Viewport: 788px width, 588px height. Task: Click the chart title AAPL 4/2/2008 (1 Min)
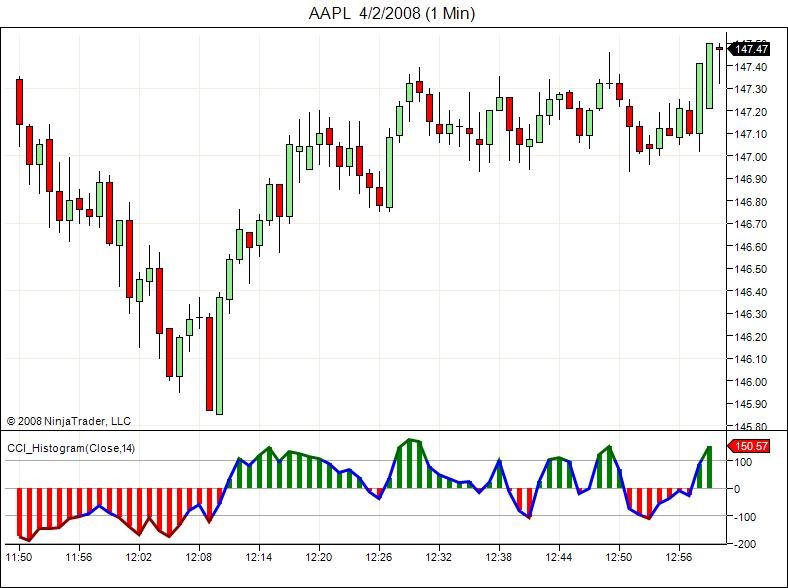click(391, 13)
